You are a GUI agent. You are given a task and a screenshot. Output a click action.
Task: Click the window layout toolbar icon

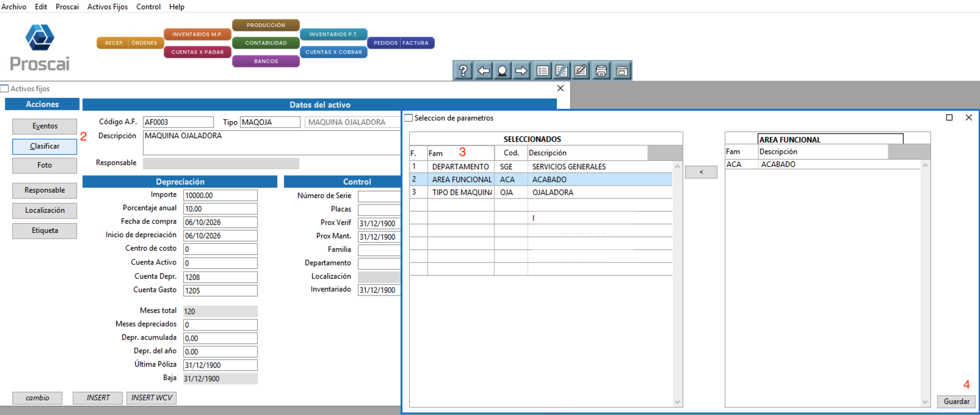[x=622, y=71]
